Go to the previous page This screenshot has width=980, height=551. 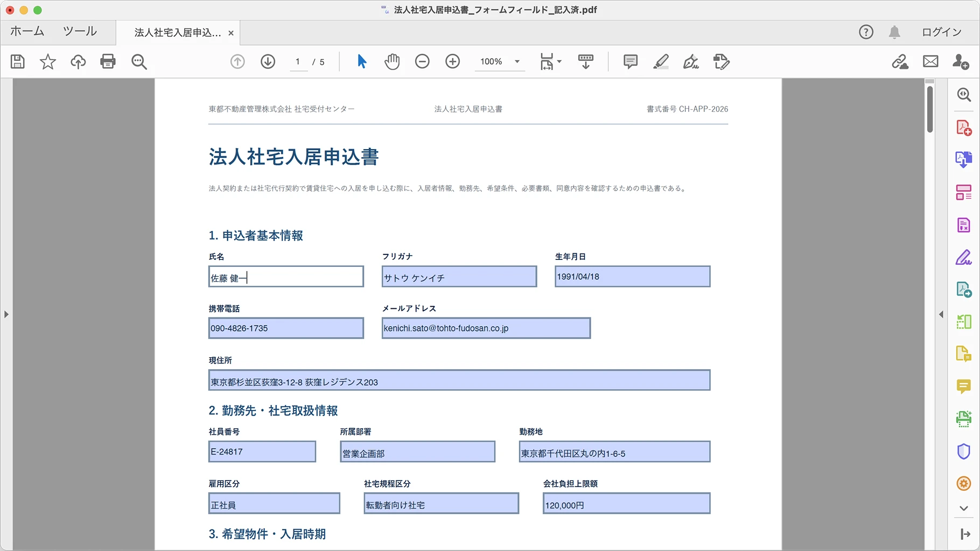(x=237, y=62)
